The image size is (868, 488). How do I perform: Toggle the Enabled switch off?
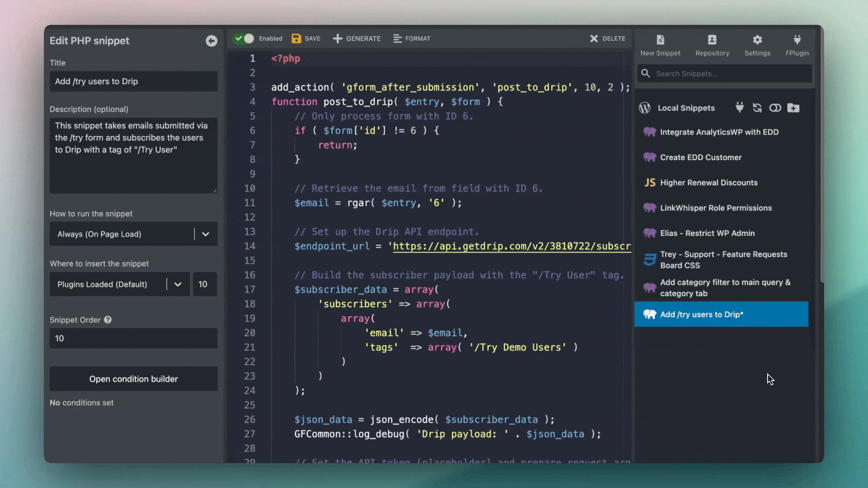(244, 38)
